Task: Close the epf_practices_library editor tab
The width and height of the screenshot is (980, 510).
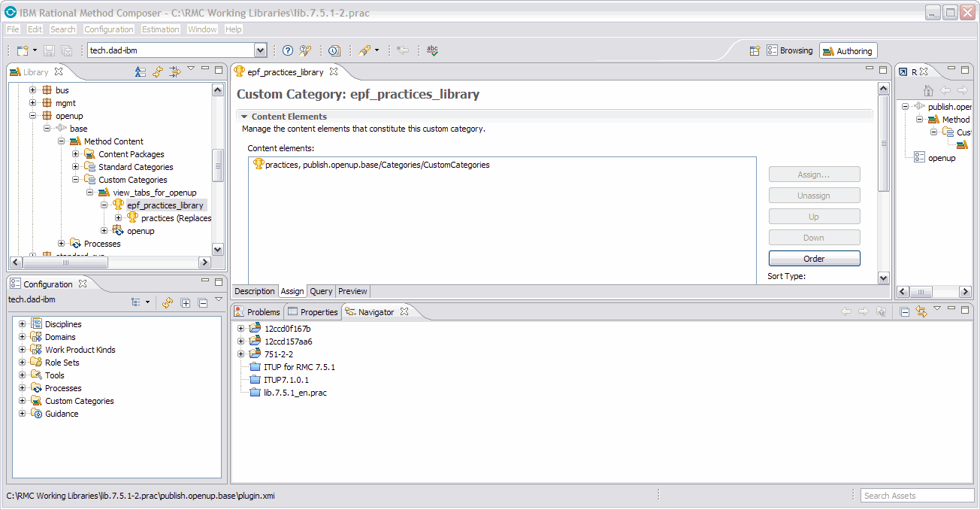Action: [x=334, y=71]
